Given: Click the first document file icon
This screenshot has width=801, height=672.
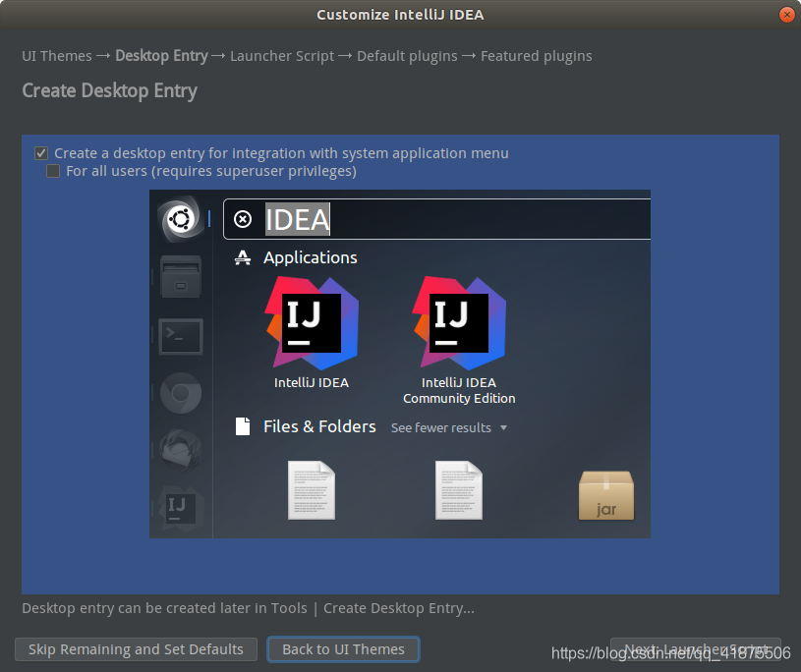Looking at the screenshot, I should click(x=312, y=490).
